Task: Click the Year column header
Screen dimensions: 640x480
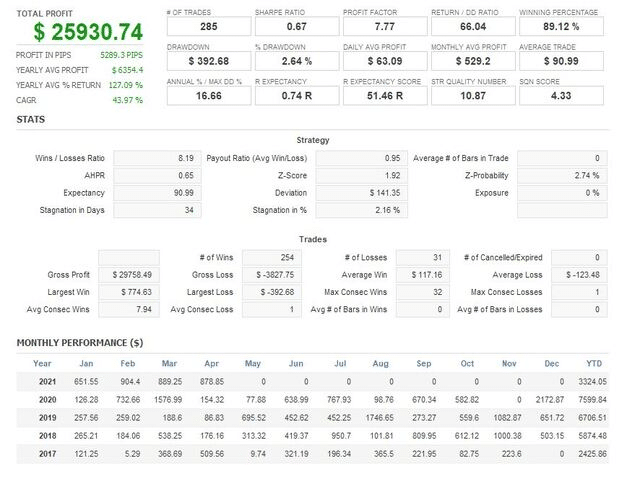Action: click(x=42, y=363)
